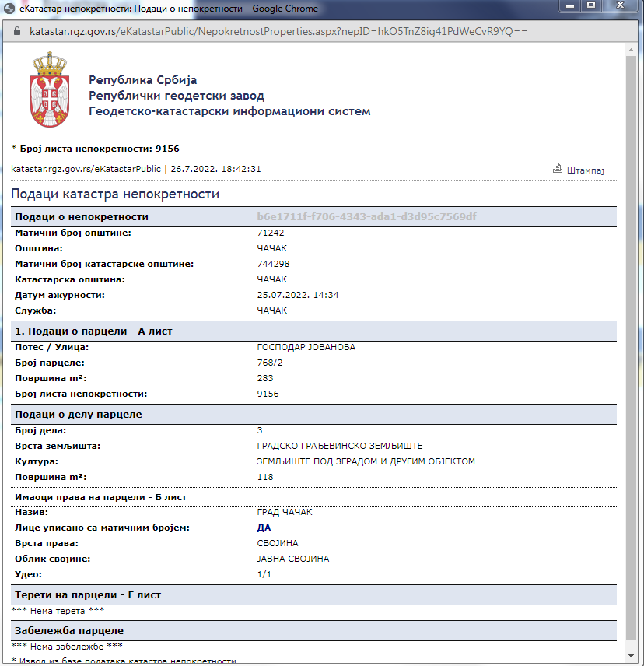The width and height of the screenshot is (644, 666).
Task: Click the Подаци о непокретности section header
Action: (x=78, y=216)
